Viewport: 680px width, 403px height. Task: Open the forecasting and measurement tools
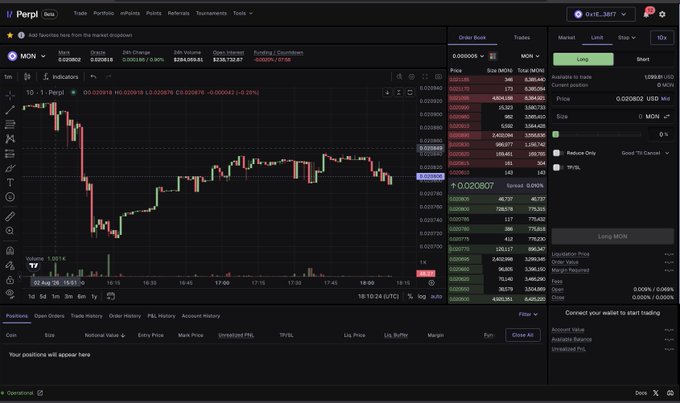pos(10,154)
